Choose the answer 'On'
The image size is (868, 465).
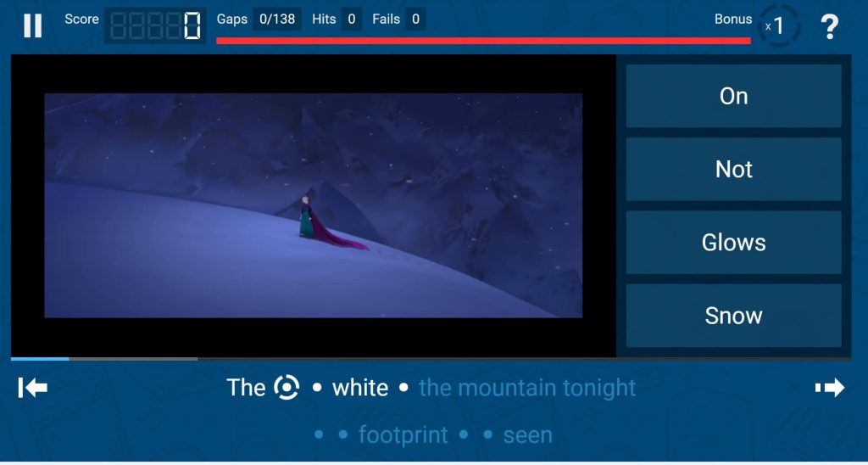[733, 96]
